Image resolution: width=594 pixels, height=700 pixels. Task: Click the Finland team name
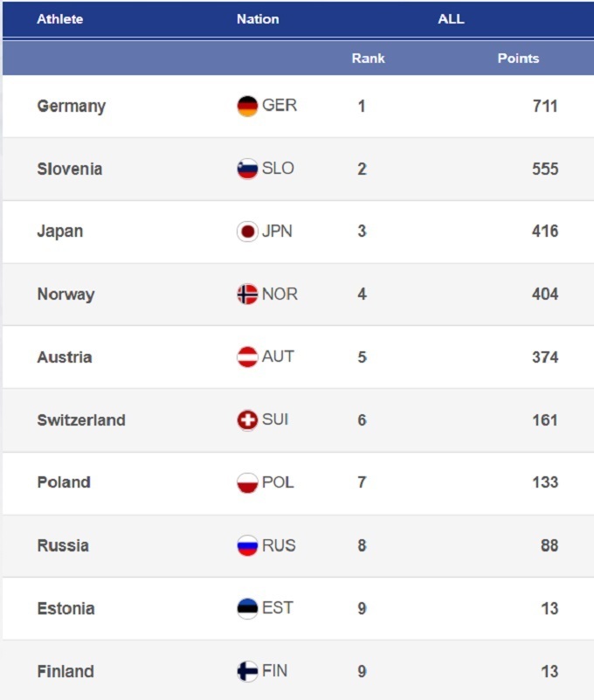[x=65, y=671]
